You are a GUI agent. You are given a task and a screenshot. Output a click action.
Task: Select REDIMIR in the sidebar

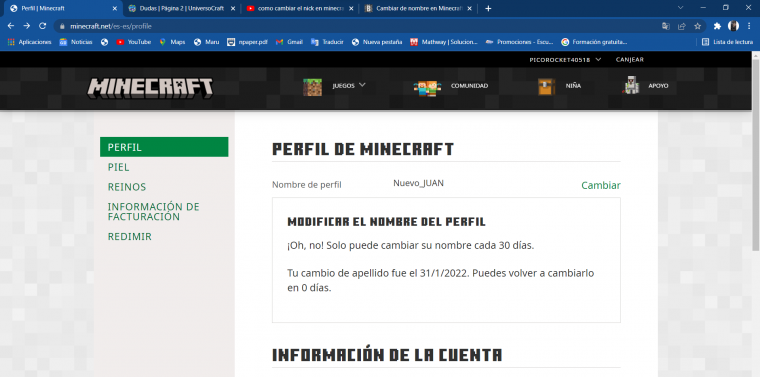click(129, 237)
